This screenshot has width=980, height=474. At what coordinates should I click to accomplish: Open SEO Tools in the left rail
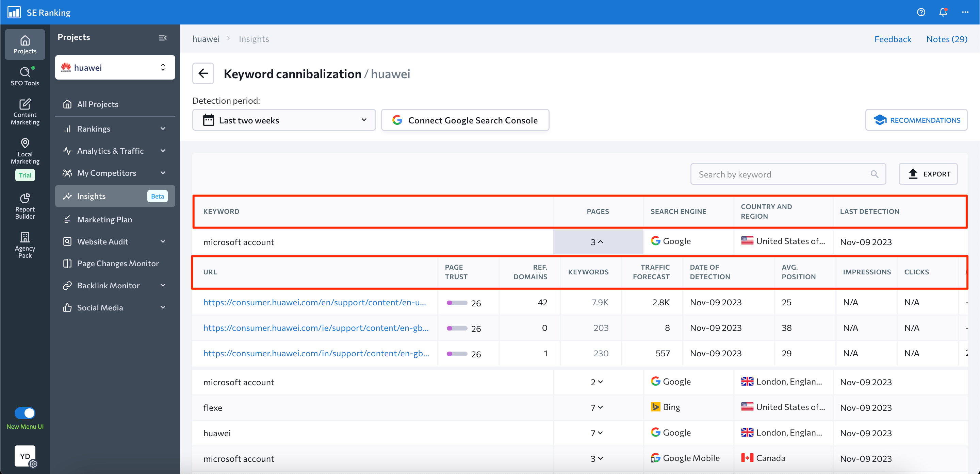click(x=25, y=76)
